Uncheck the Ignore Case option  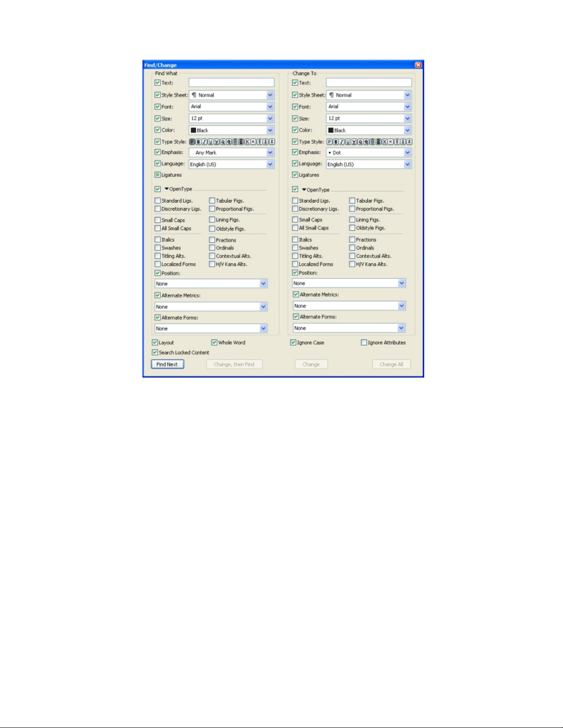click(x=293, y=343)
